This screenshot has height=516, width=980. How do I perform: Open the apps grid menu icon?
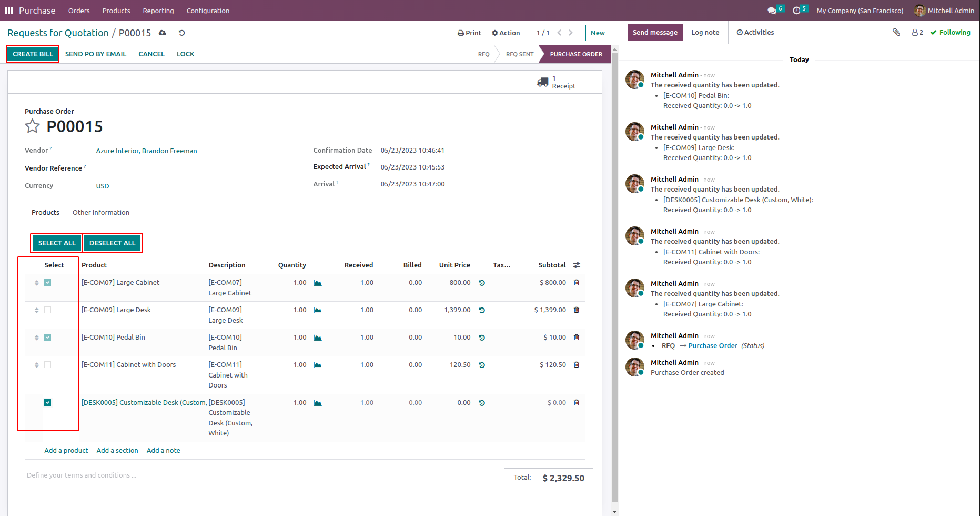(9, 11)
